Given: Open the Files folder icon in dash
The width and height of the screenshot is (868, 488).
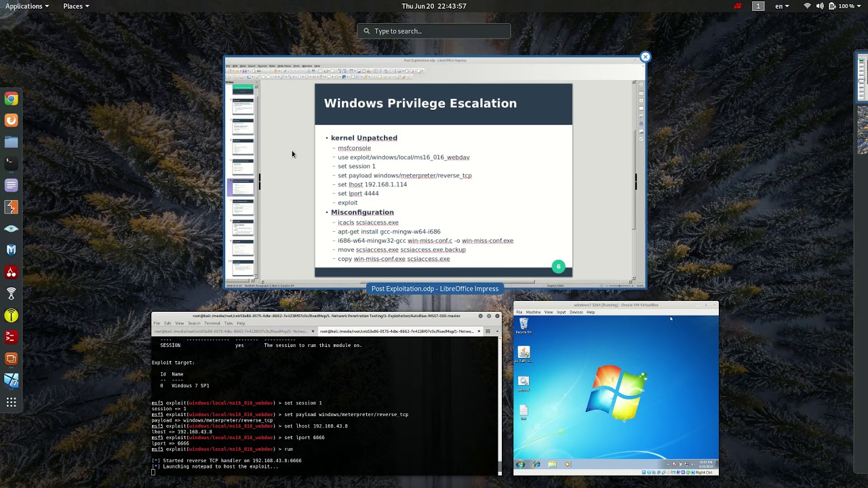Looking at the screenshot, I should [11, 142].
